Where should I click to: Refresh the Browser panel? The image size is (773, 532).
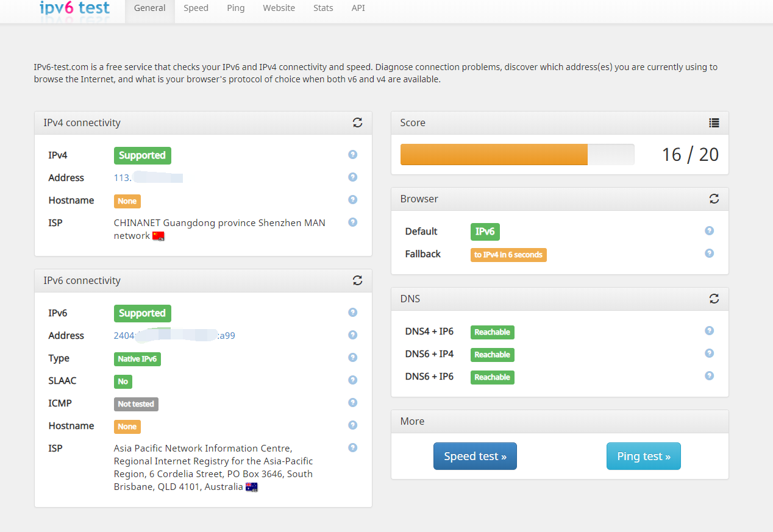click(714, 199)
